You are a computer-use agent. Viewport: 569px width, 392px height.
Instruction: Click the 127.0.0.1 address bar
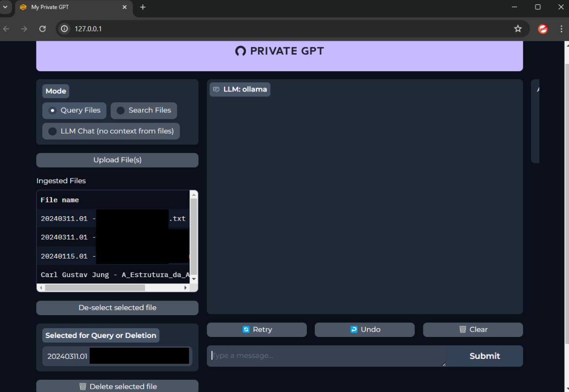(292, 29)
